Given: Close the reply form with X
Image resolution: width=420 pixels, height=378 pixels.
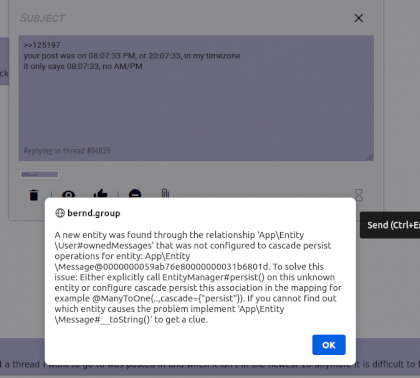Looking at the screenshot, I should [359, 18].
